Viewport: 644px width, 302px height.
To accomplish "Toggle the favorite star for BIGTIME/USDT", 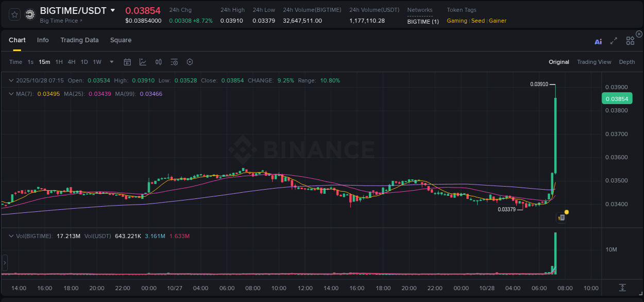I will (x=14, y=14).
